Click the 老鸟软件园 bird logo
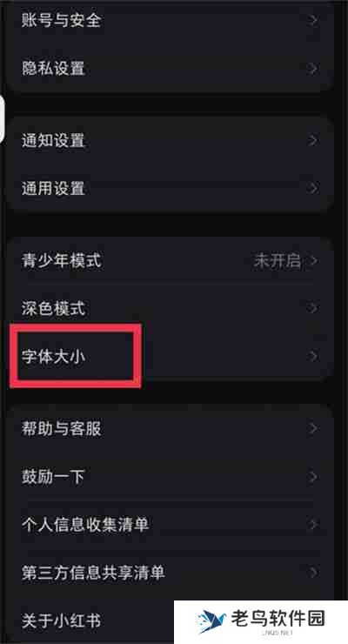The width and height of the screenshot is (348, 644). tap(211, 621)
